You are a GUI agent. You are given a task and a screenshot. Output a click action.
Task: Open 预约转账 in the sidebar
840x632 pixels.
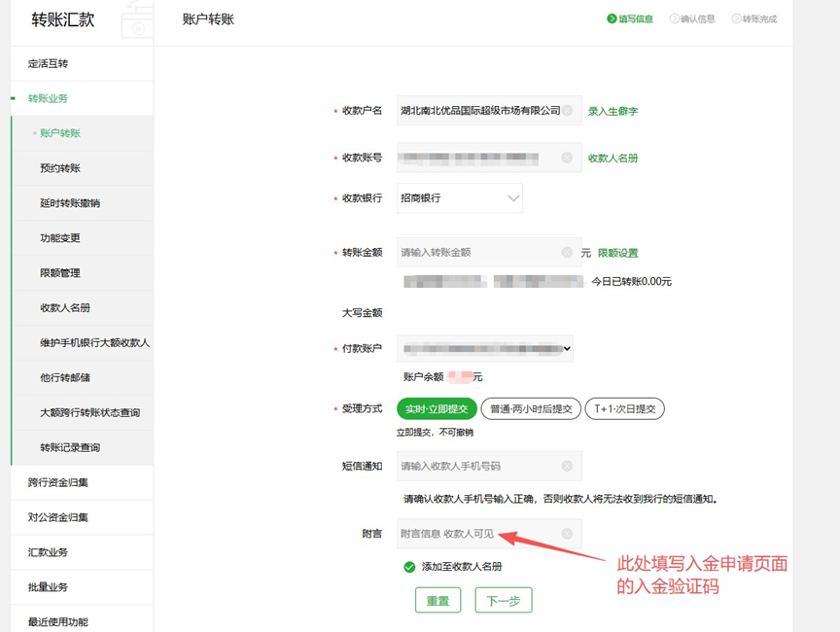(x=60, y=168)
